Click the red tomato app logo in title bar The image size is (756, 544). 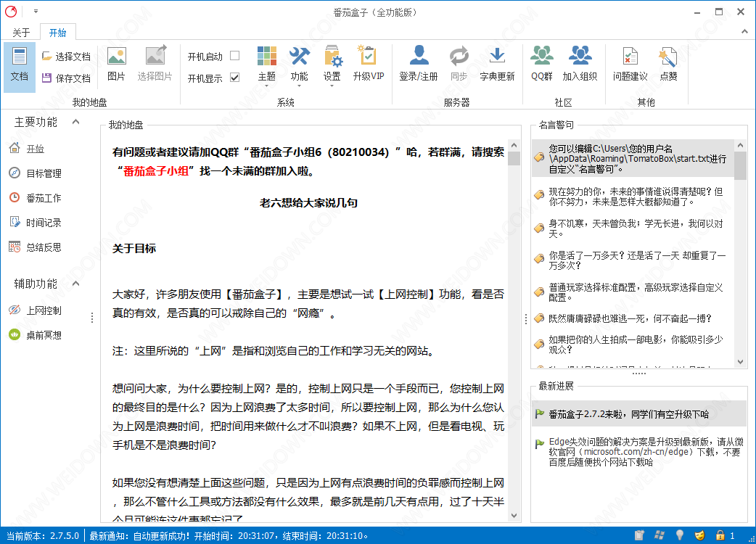tap(11, 12)
